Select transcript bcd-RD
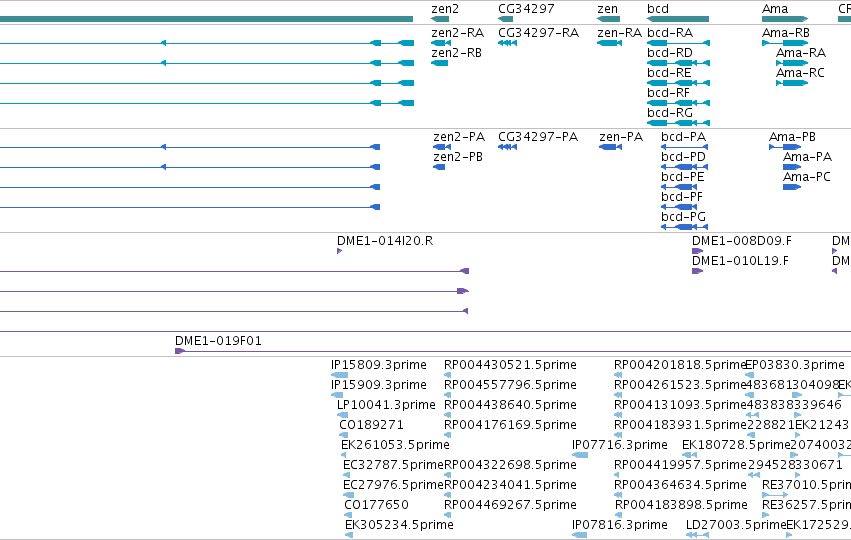 670,53
